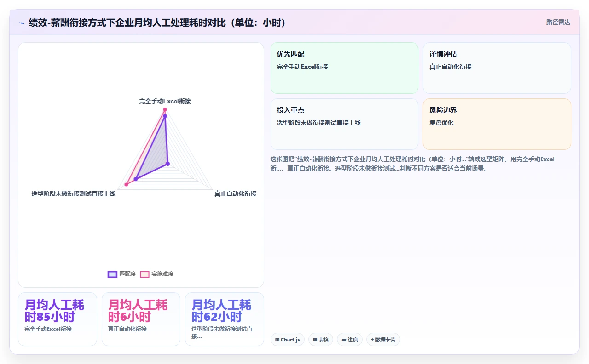Click the 数据卡片 tag
This screenshot has height=364, width=589.
[x=383, y=340]
